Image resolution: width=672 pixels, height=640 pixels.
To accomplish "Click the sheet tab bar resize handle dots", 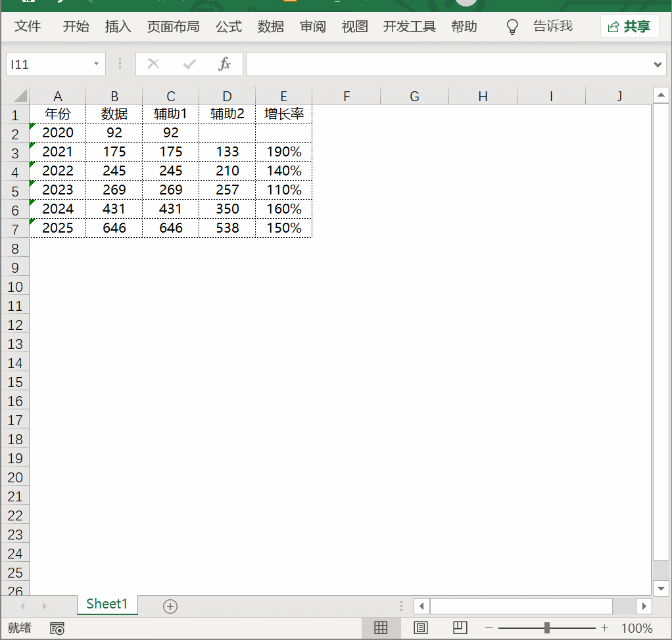I will [x=401, y=606].
